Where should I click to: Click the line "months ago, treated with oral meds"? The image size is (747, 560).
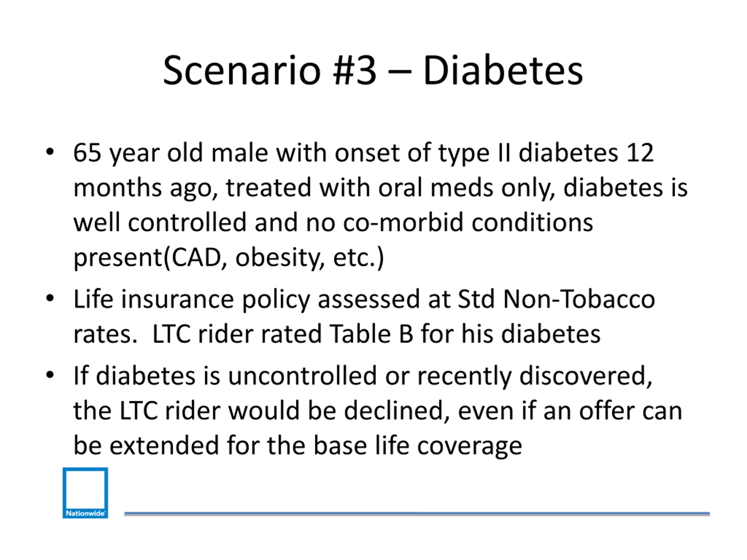click(x=380, y=188)
